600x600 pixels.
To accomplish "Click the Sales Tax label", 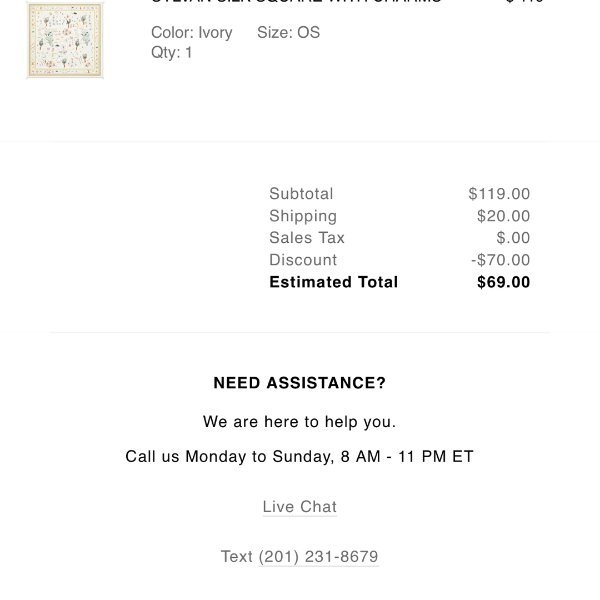I will coord(307,238).
